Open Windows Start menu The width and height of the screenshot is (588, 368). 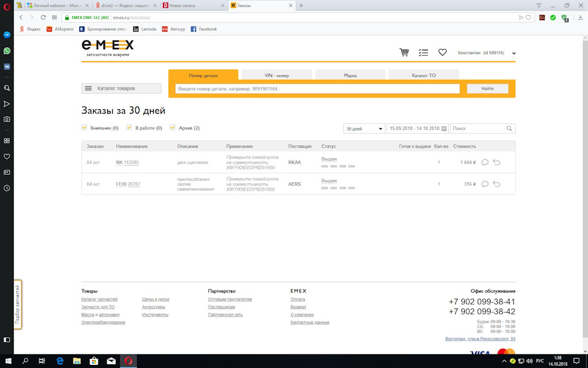tap(8, 361)
